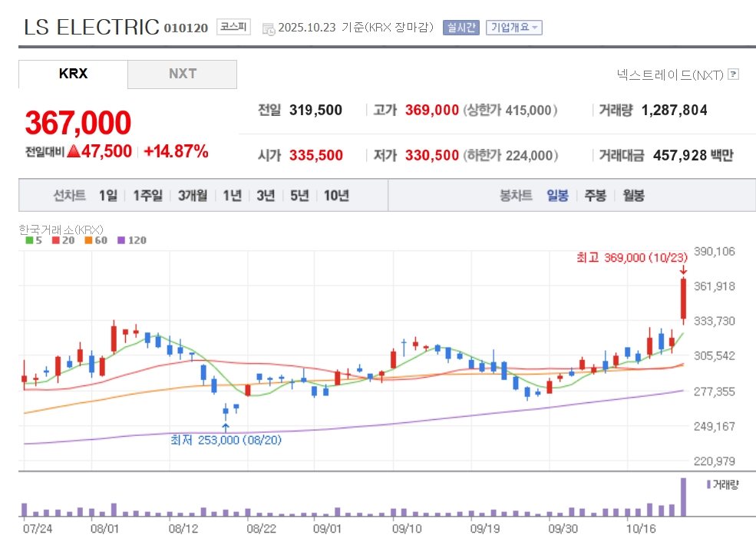Select the 주봉 weekly candle chart
The width and height of the screenshot is (756, 555).
[x=595, y=195]
